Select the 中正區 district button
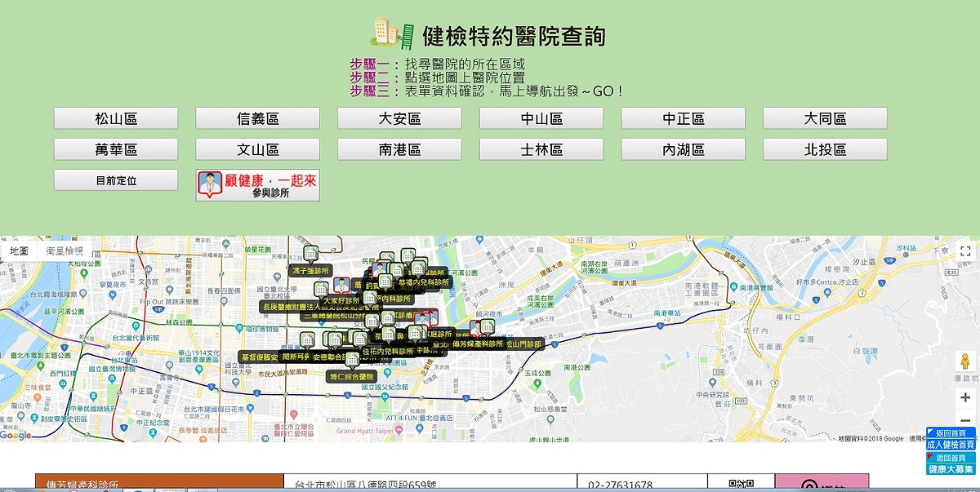 pyautogui.click(x=684, y=118)
